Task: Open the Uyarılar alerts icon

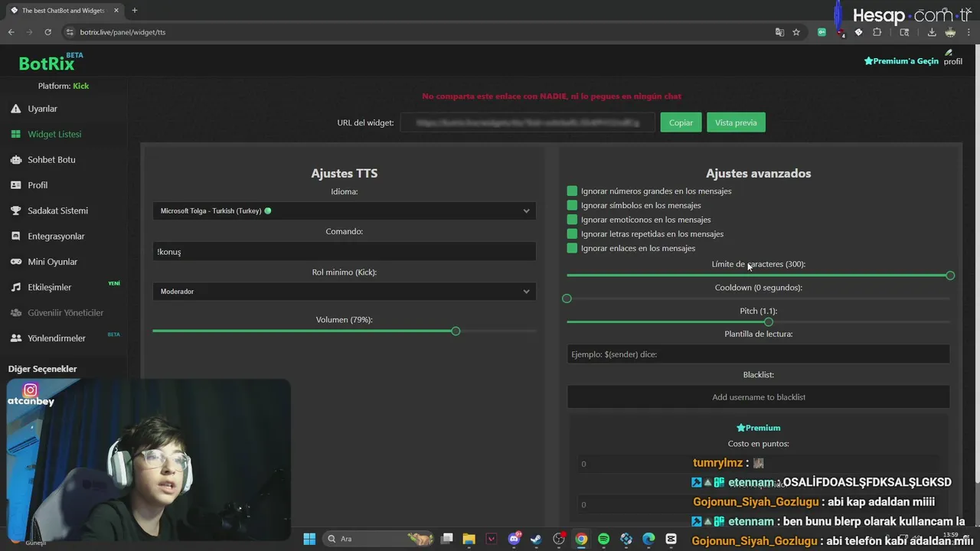Action: tap(15, 109)
